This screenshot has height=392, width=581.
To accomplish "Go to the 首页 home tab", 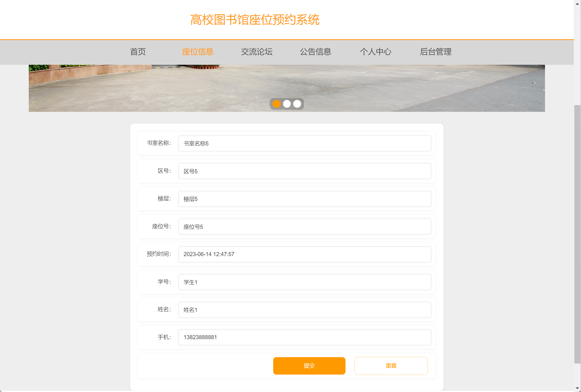I will point(138,52).
